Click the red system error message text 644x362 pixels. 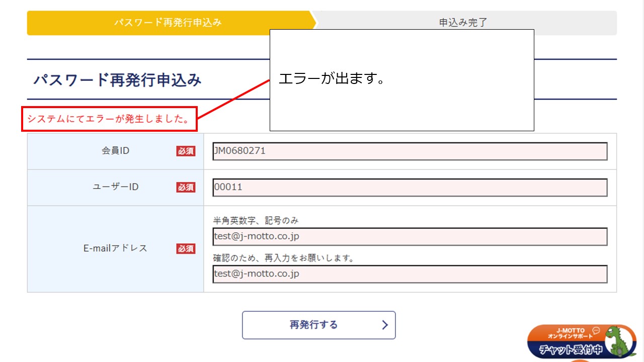(x=108, y=119)
